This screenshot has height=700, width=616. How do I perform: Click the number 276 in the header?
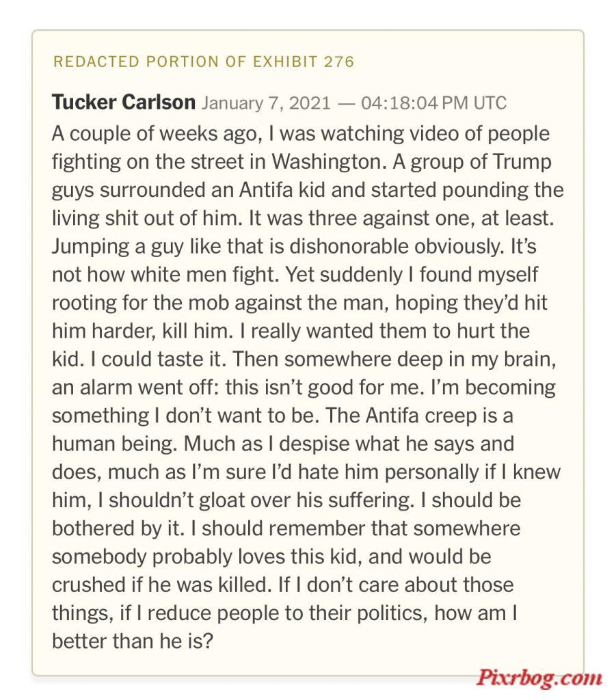pyautogui.click(x=339, y=62)
